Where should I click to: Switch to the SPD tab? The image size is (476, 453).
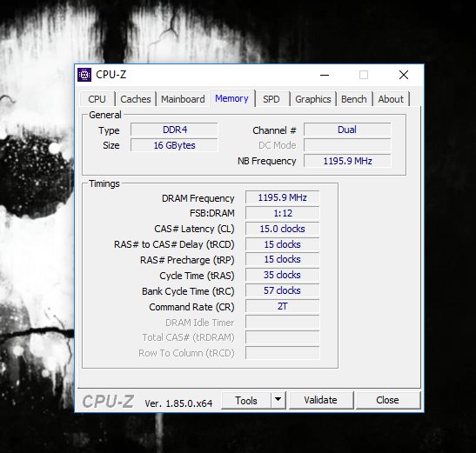pyautogui.click(x=272, y=99)
